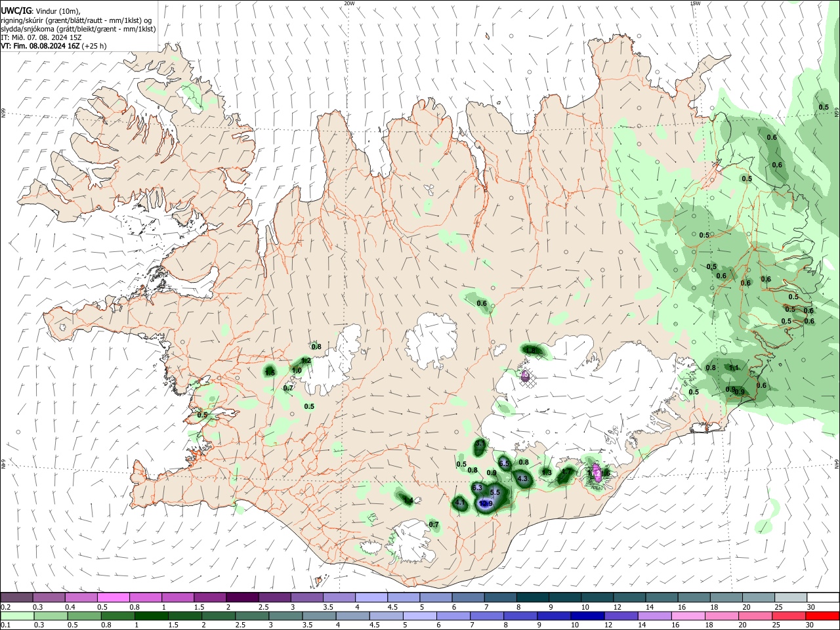Click the 1.1 precipitation value in east Iceland
Image resolution: width=840 pixels, height=630 pixels.
(734, 368)
